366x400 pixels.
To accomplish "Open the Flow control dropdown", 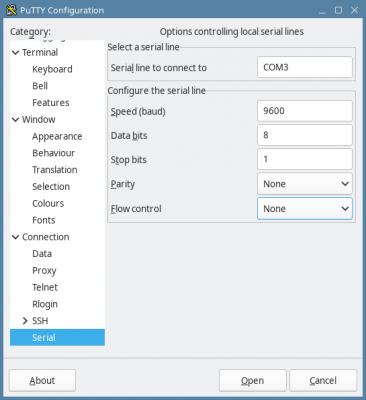I will pyautogui.click(x=305, y=208).
